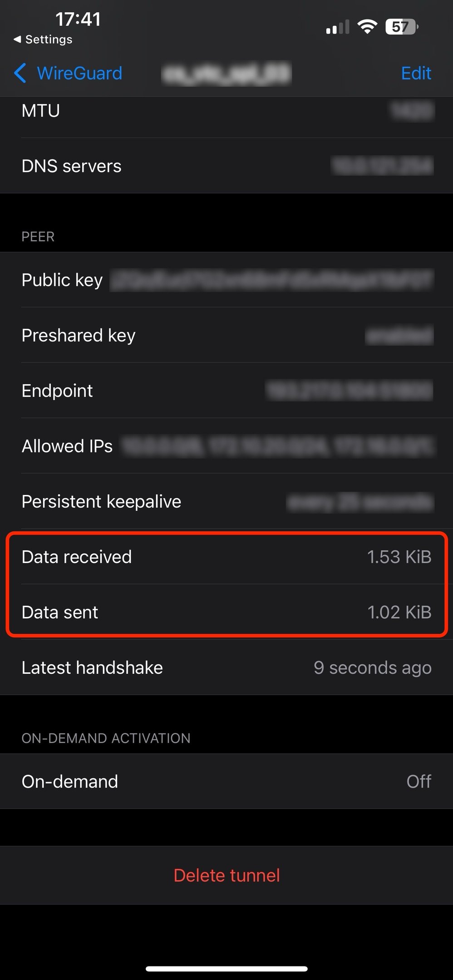This screenshot has height=980, width=453.
Task: Select the Endpoint row
Action: [x=226, y=391]
